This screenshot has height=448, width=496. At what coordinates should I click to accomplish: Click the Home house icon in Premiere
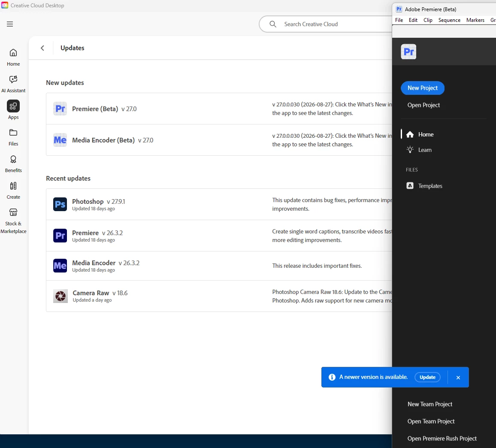tap(410, 134)
